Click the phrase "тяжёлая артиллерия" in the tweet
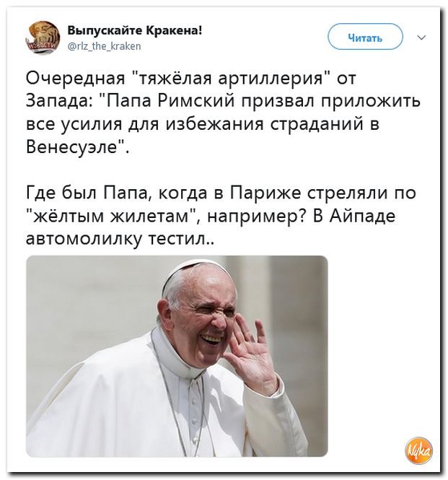 pos(232,78)
